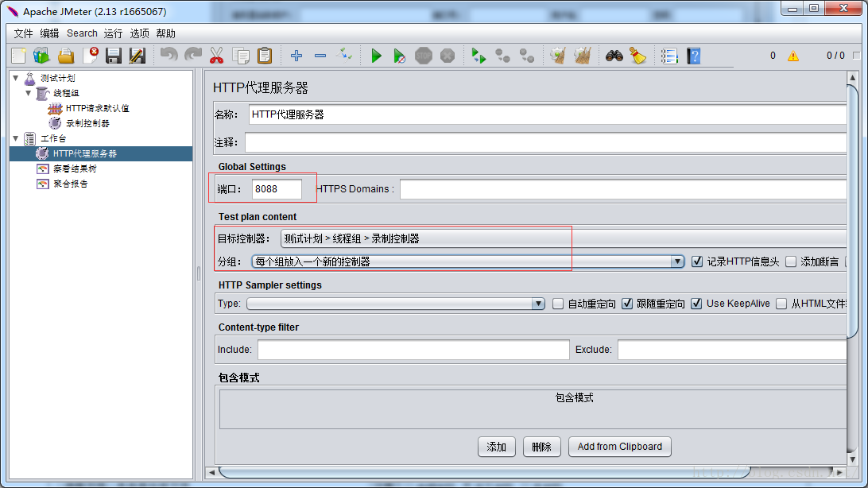868x488 pixels.
Task: Click the Undo arrow icon
Action: click(169, 54)
